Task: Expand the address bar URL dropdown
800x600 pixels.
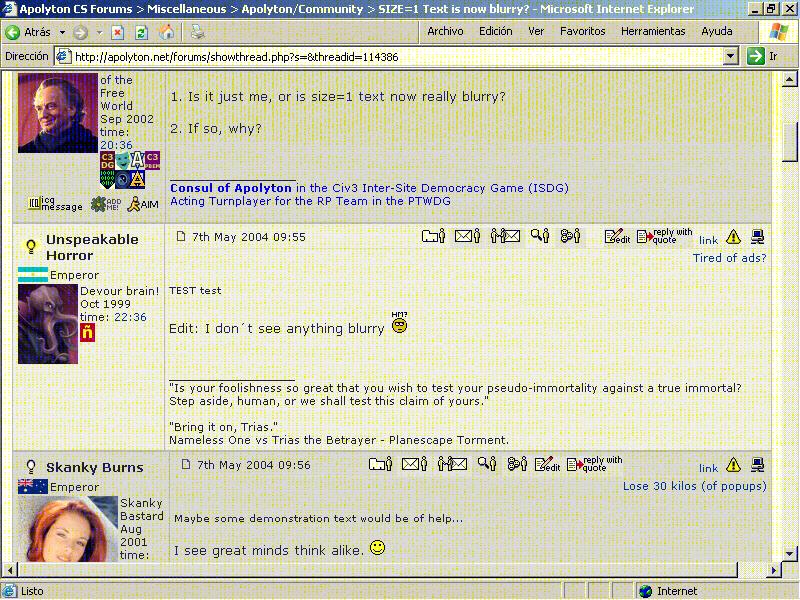Action: (x=731, y=57)
